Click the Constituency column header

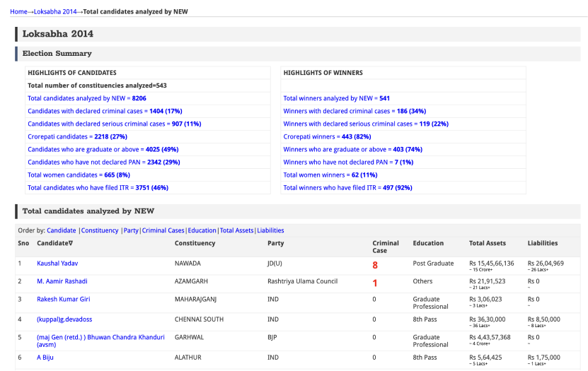(195, 243)
